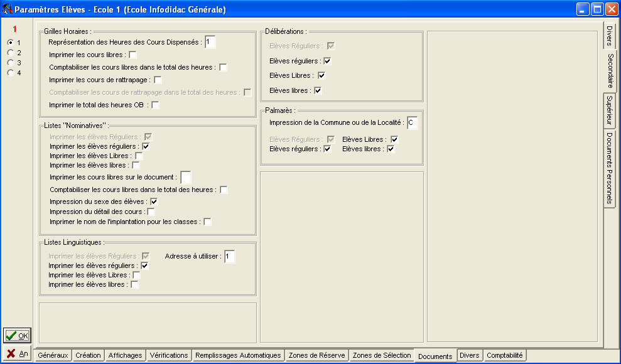Screen dimensions: 621x364
Task: Click the Imprimer les cours libres sur le document field
Action: click(x=186, y=177)
